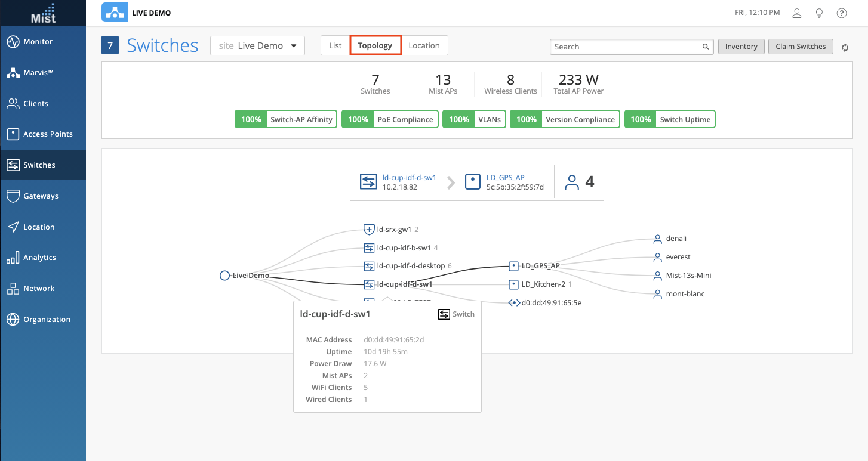
Task: Click the 100% PoE Compliance badge
Action: tap(390, 119)
